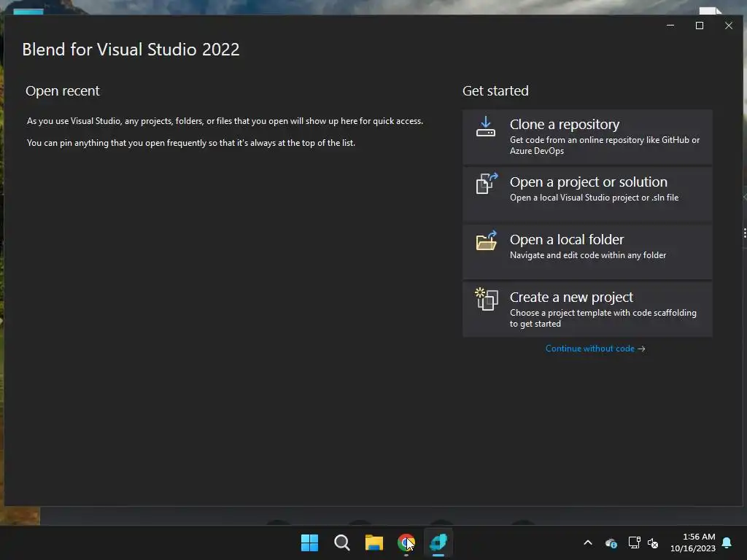This screenshot has height=560, width=747.
Task: Select Open a local folder
Action: pyautogui.click(x=587, y=252)
